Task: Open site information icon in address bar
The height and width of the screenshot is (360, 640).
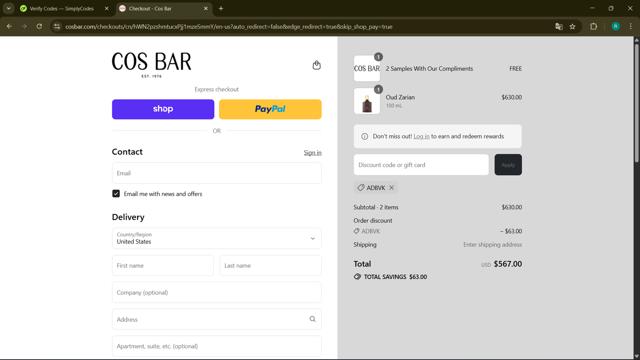Action: 57,27
